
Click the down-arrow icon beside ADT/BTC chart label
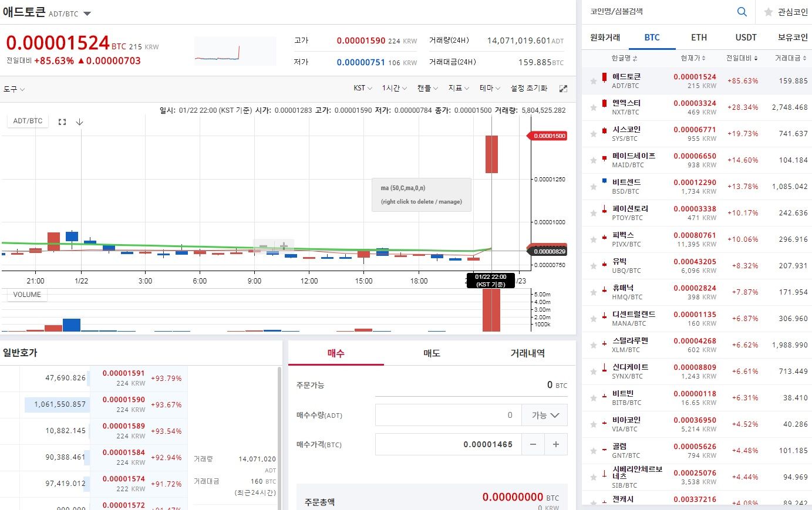(80, 121)
